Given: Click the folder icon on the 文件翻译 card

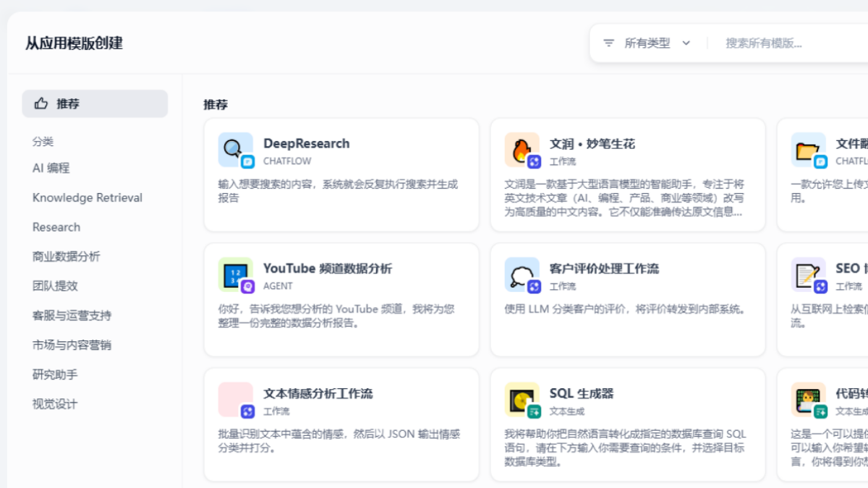Looking at the screenshot, I should point(808,150).
